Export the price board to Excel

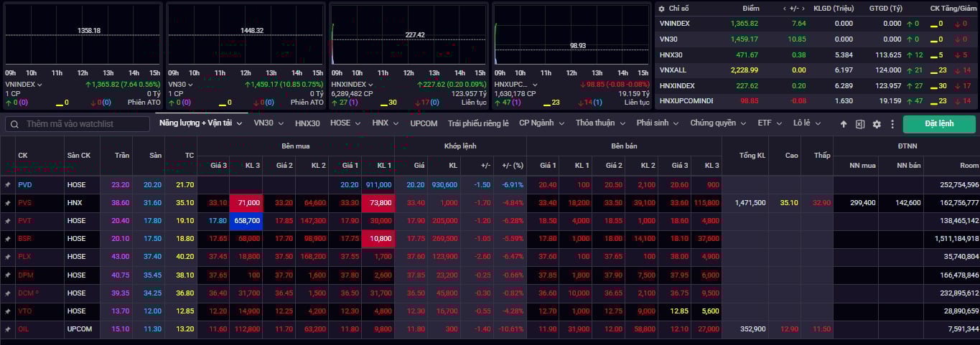tap(860, 124)
